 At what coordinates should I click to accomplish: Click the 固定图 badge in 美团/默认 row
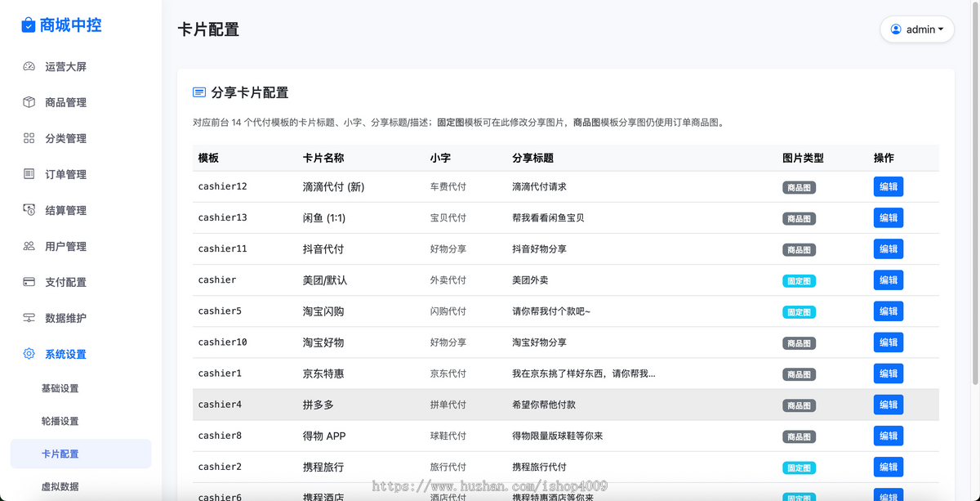click(x=799, y=281)
